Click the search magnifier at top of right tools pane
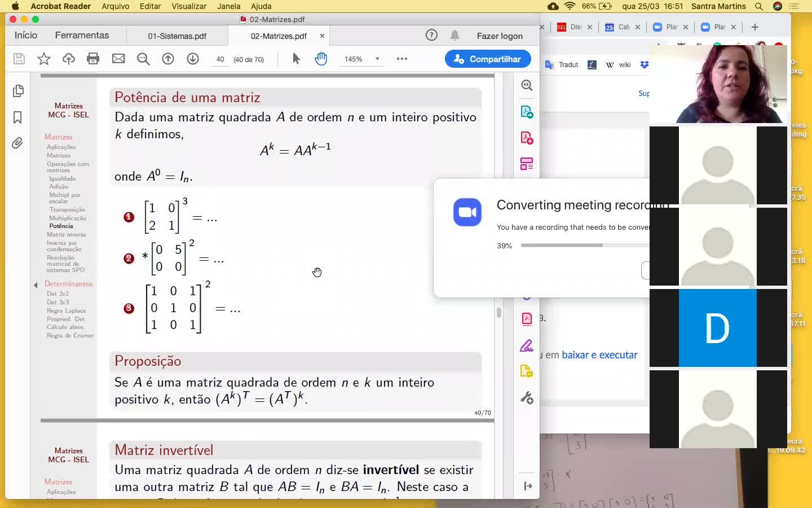The image size is (812, 508). [x=527, y=85]
